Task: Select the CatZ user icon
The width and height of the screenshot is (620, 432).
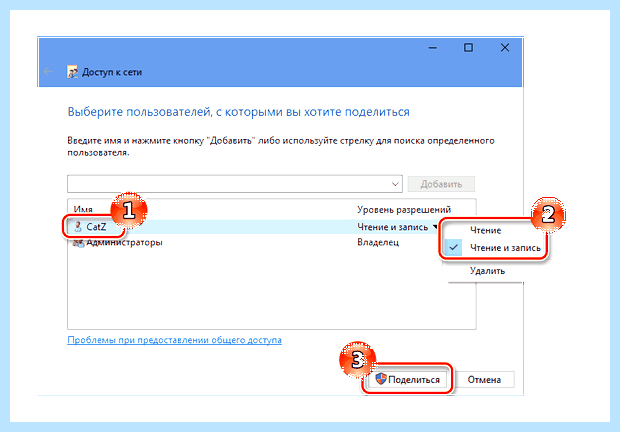Action: coord(78,226)
